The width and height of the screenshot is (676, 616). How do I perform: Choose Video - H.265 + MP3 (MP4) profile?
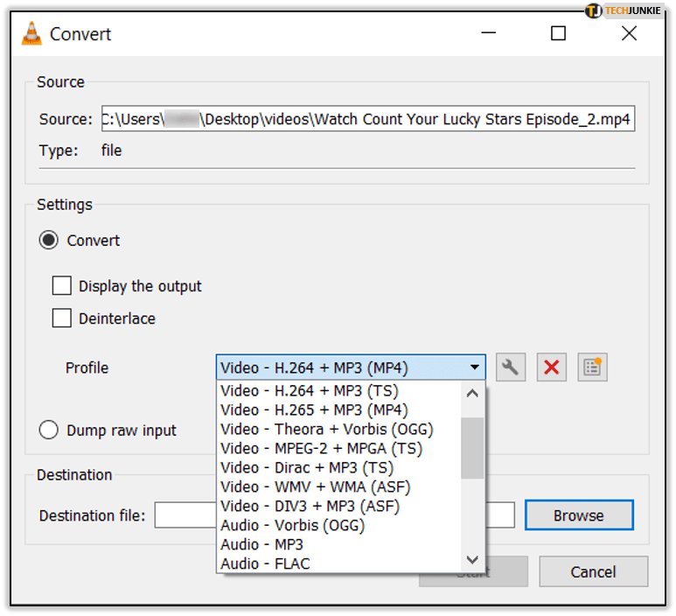315,409
